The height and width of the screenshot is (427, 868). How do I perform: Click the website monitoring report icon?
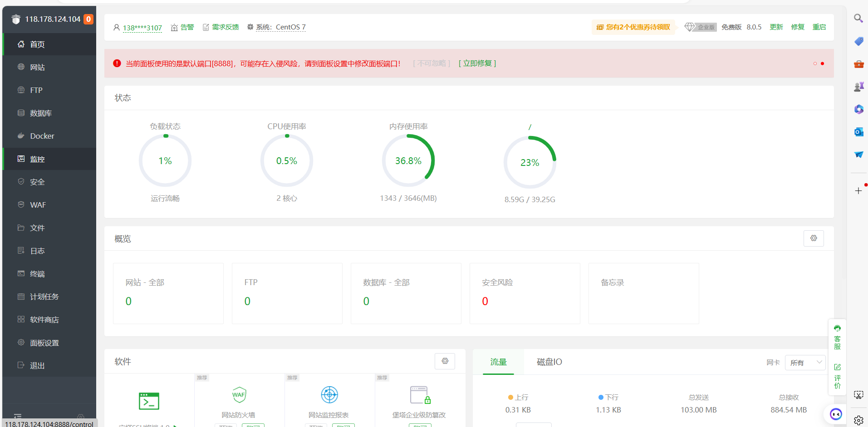tap(329, 395)
